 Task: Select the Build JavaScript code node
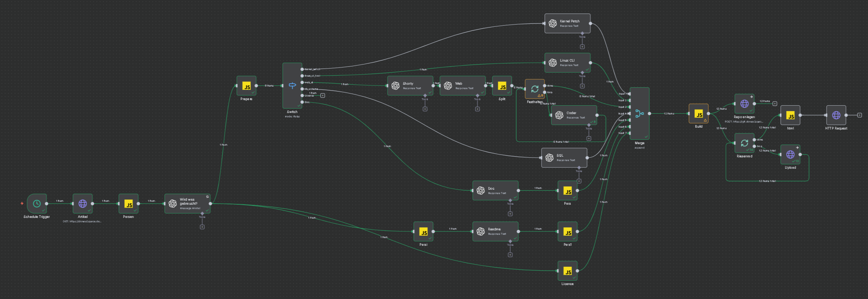pos(699,114)
